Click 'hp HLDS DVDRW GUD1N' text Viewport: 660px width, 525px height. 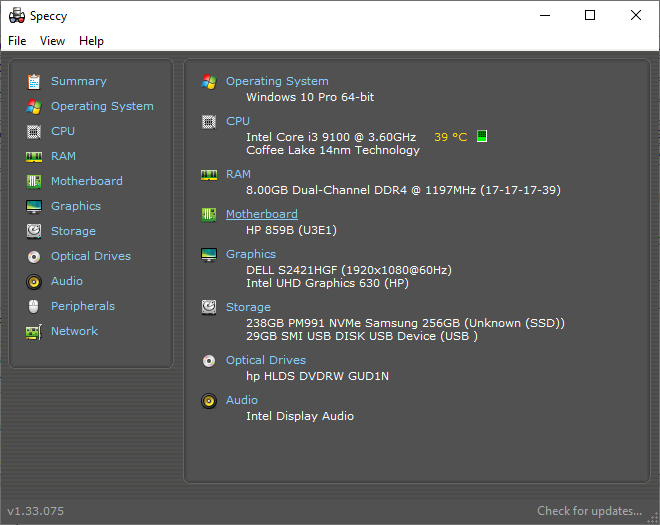318,376
